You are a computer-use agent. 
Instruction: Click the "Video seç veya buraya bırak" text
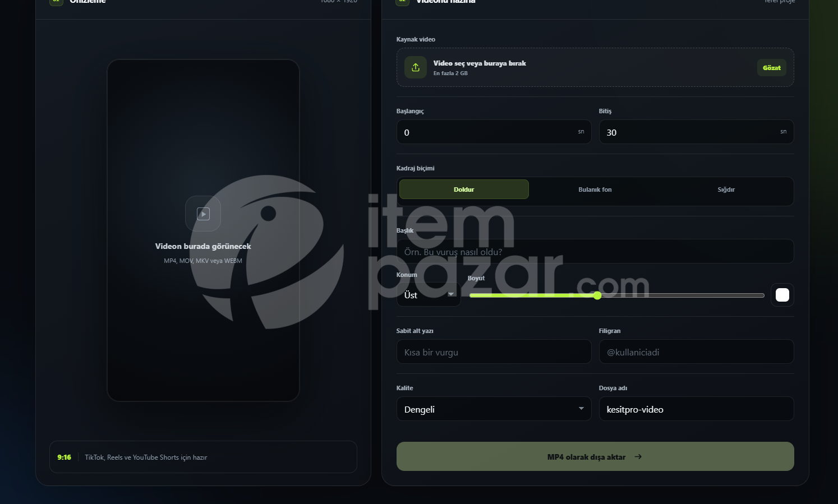point(480,63)
